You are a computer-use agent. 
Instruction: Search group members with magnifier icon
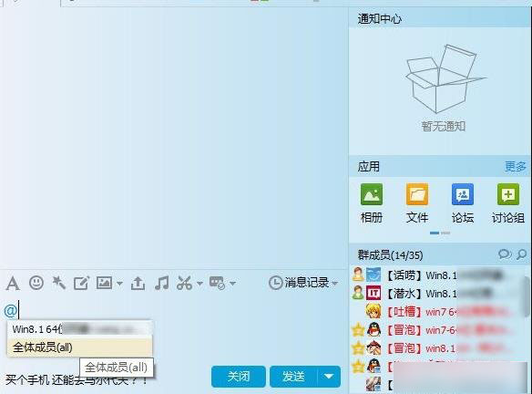[x=521, y=254]
